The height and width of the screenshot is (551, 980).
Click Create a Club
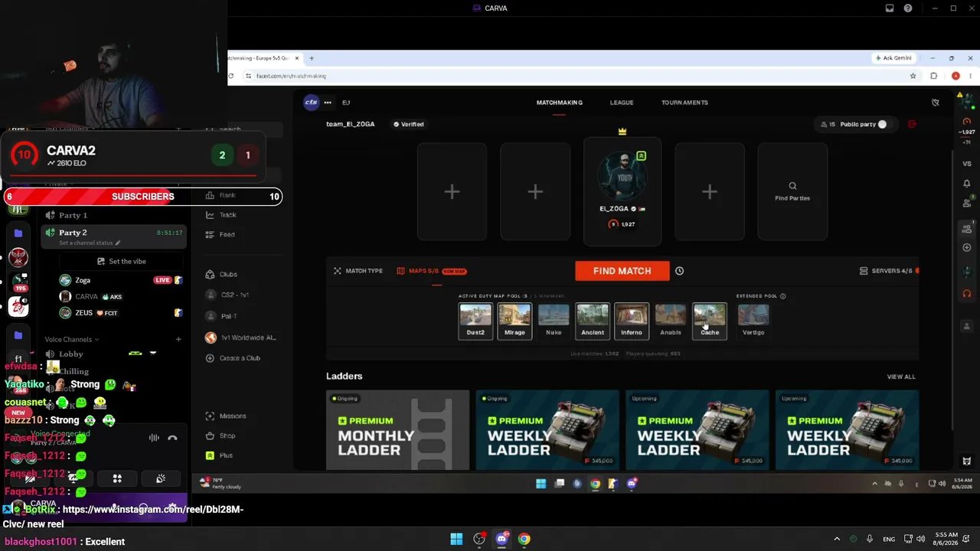click(234, 358)
